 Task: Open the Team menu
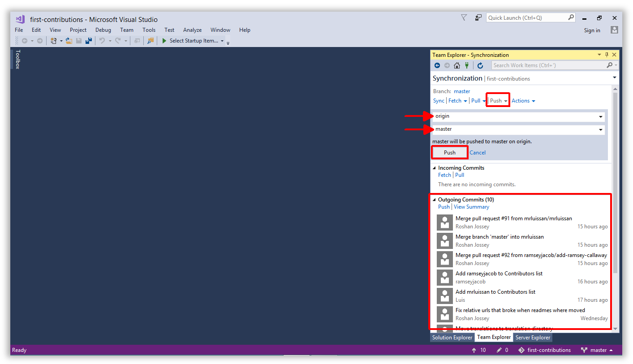click(x=127, y=30)
